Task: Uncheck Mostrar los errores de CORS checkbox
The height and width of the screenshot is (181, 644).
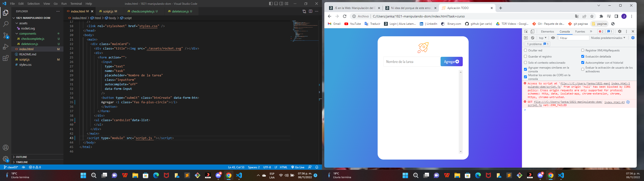Action: tap(525, 77)
